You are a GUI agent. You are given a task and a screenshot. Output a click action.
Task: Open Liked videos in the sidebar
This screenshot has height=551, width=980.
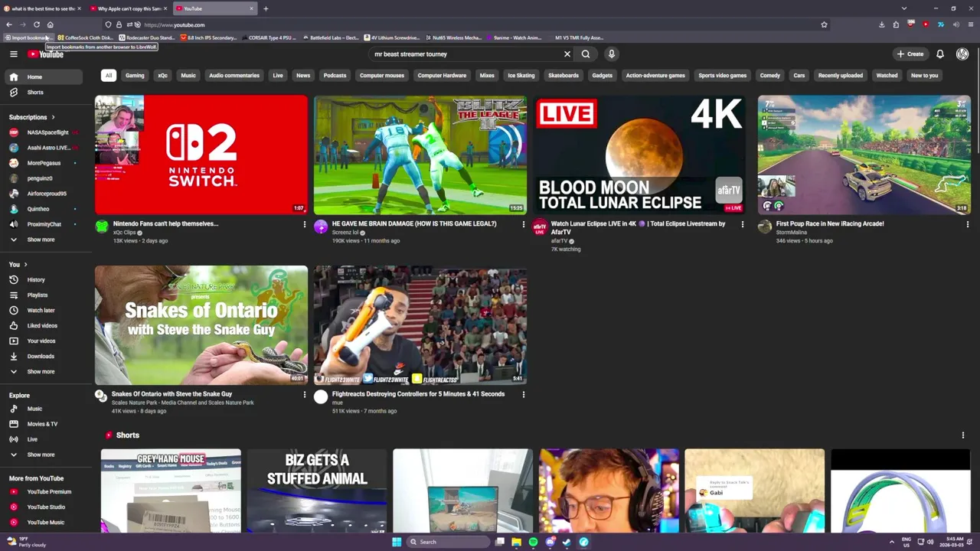click(x=44, y=326)
